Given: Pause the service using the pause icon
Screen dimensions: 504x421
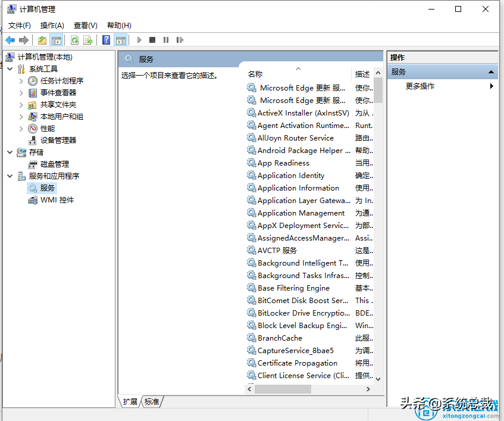Looking at the screenshot, I should [165, 40].
